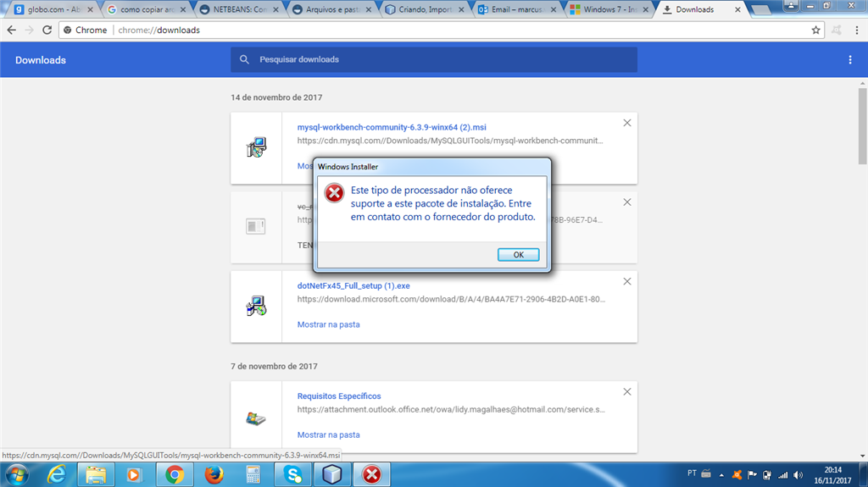Screen dimensions: 868x487
Task: Click the PT language indicator
Action: [x=692, y=473]
